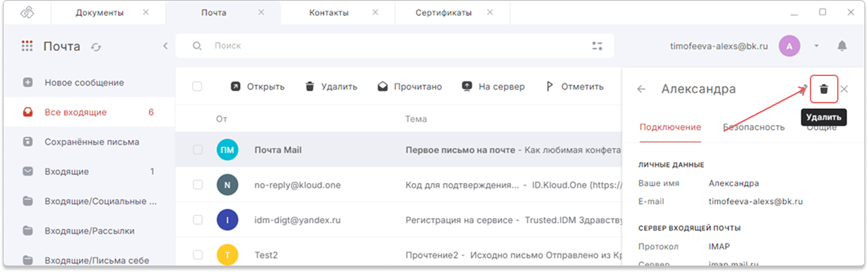Open the 'Все входящие' folder
This screenshot has height=272, width=868.
(89, 112)
